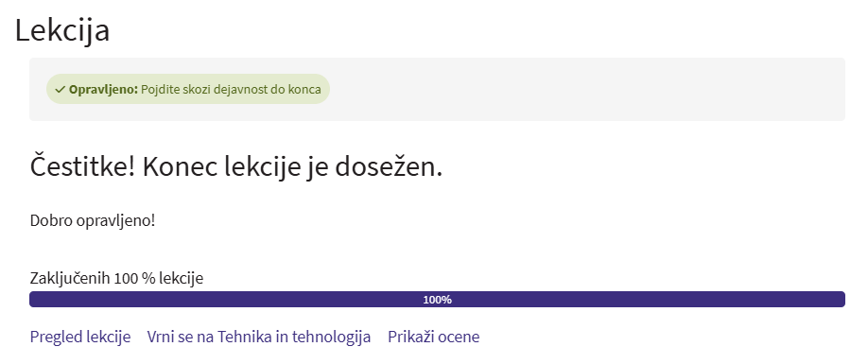Viewport: 868px width, 364px height.
Task: Click Konec lekcije je dosežen heading text
Action: 292,166
